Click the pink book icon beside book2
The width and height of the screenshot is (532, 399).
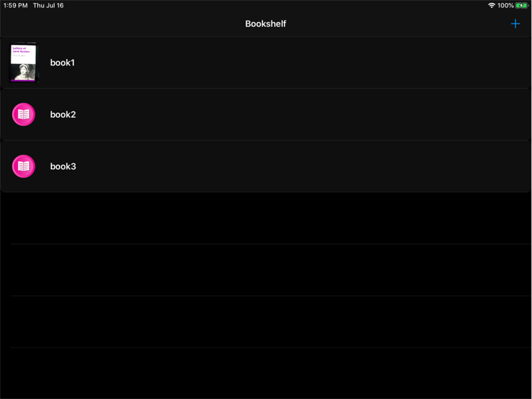pyautogui.click(x=24, y=115)
